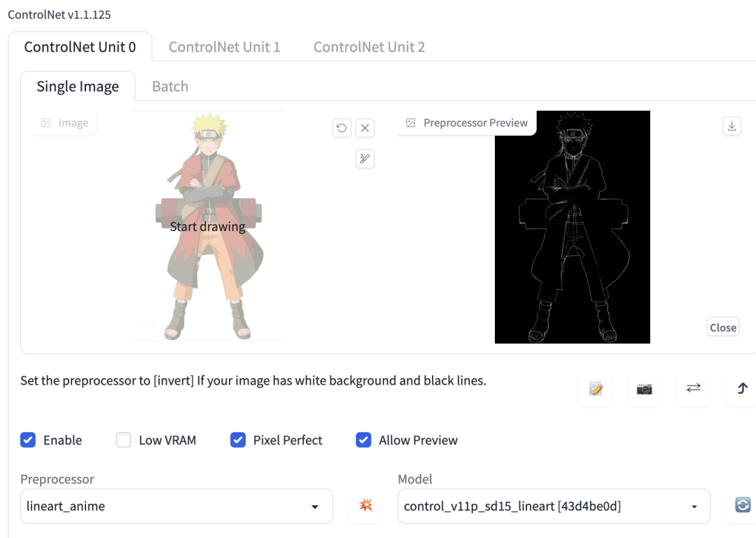The width and height of the screenshot is (756, 538).
Task: Click the brush/pen sketch icon
Action: click(365, 159)
